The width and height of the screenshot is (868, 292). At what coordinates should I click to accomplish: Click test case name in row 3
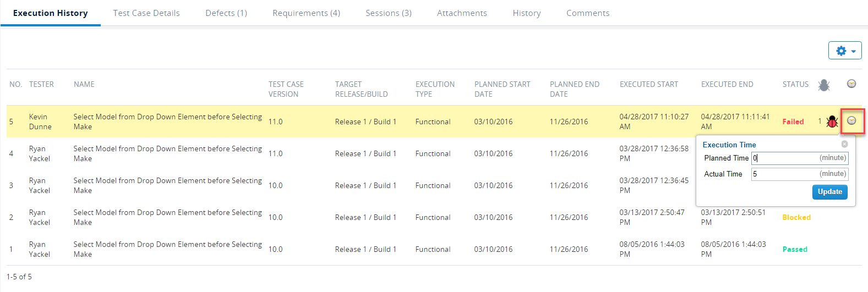coord(168,185)
